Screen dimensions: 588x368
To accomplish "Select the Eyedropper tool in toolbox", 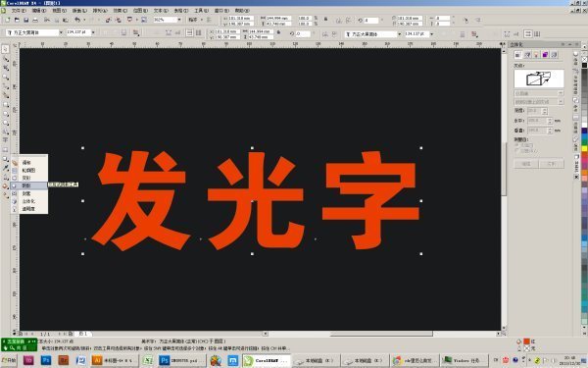I will pos(6,168).
